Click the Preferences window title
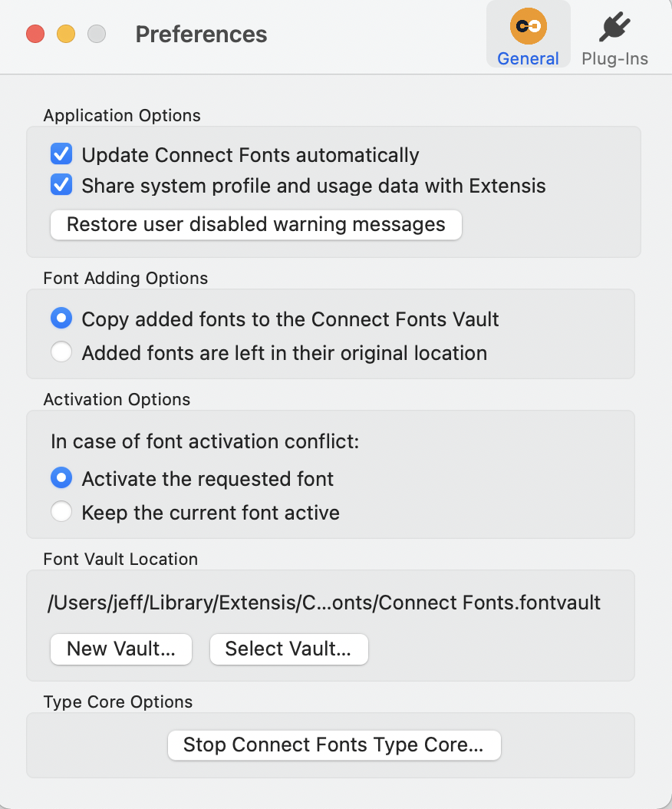Viewport: 672px width, 809px height. click(201, 34)
